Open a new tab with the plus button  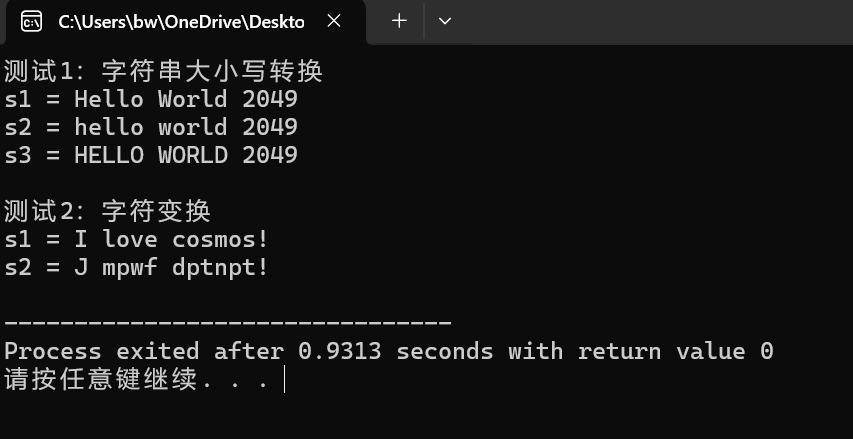(x=399, y=21)
